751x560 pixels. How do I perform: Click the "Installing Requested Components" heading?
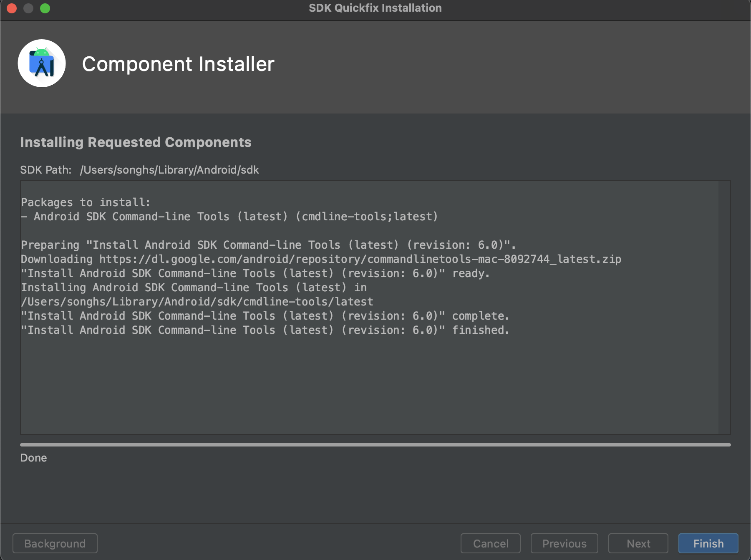click(x=136, y=142)
